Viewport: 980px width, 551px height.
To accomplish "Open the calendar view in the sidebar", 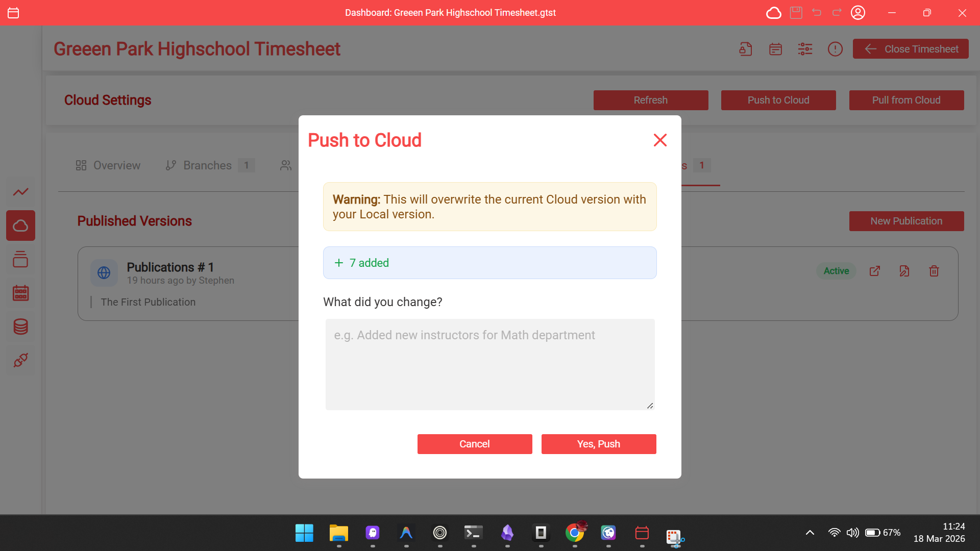I will point(20,293).
